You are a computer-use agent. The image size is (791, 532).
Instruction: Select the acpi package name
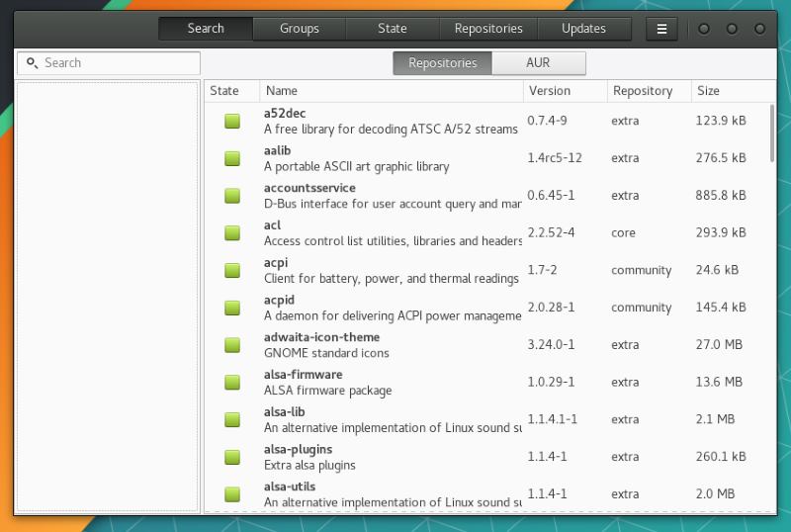(276, 262)
